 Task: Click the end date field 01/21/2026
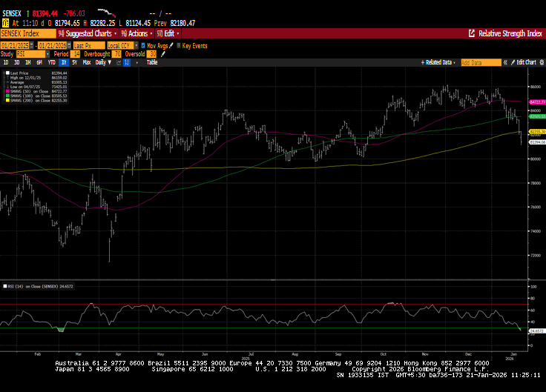52,45
